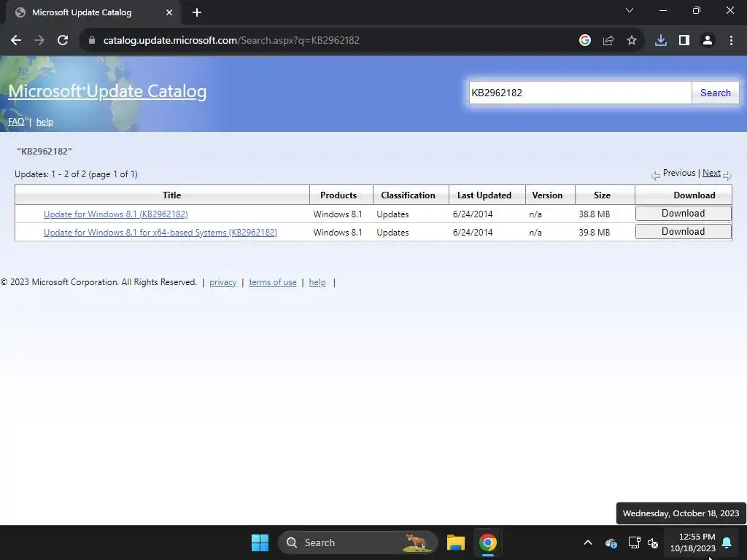Open the Google icon in address bar

585,41
